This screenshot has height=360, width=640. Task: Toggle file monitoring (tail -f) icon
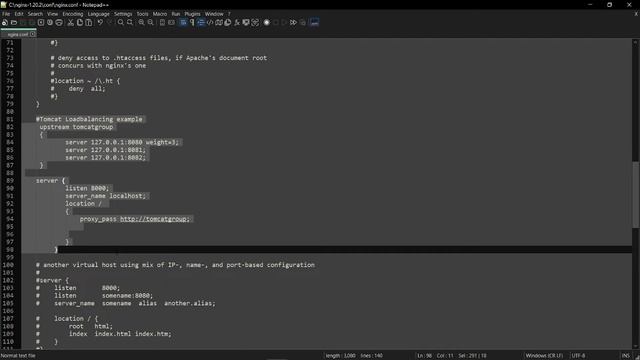pyautogui.click(x=255, y=22)
